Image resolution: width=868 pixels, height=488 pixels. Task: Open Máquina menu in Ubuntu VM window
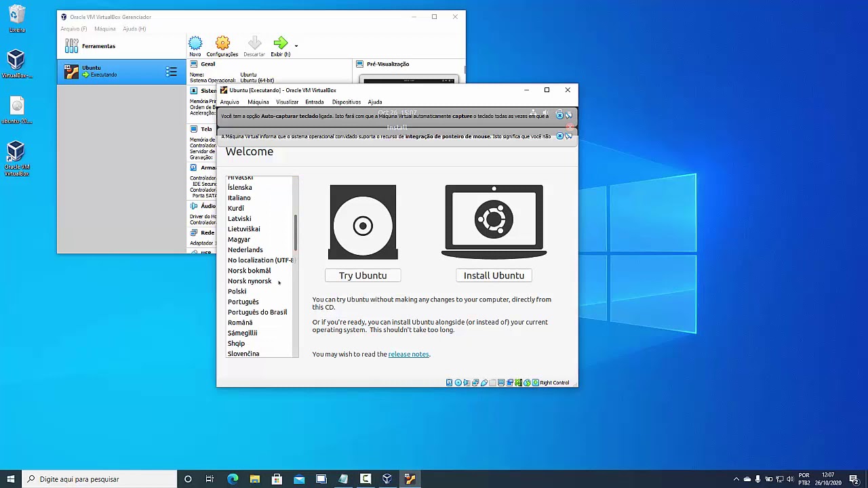click(258, 102)
